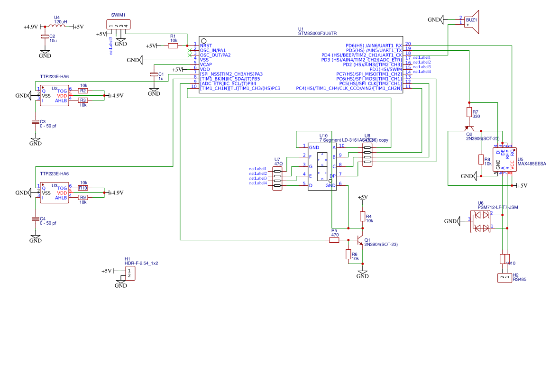Click the VCAP pin label on U1
559x392 pixels.
(206, 64)
